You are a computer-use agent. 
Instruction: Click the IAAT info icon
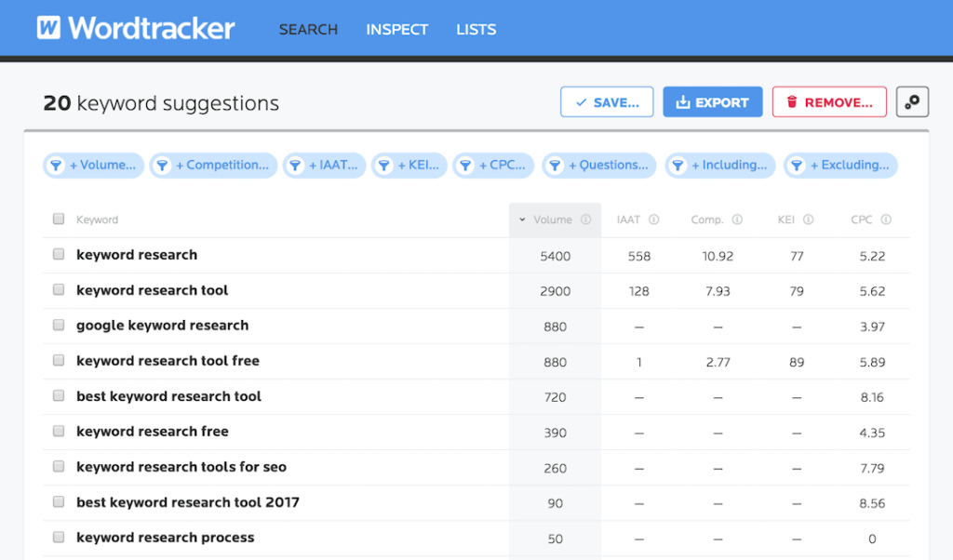point(654,220)
